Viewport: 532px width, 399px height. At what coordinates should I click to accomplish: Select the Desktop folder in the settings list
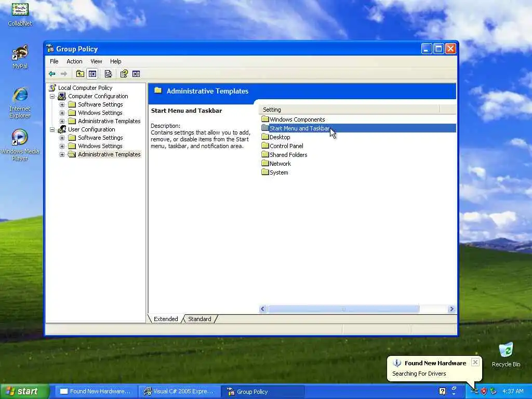[276, 137]
